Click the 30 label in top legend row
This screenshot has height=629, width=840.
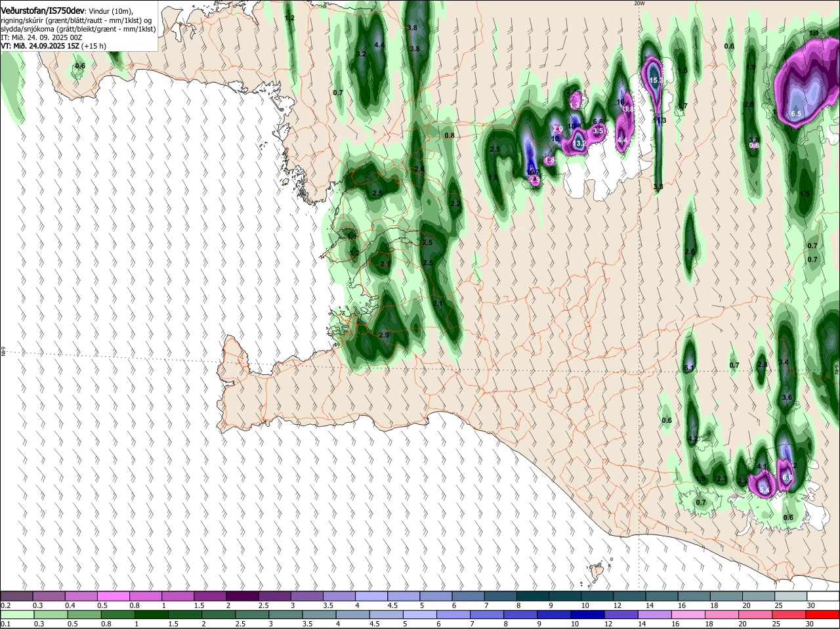(x=810, y=605)
